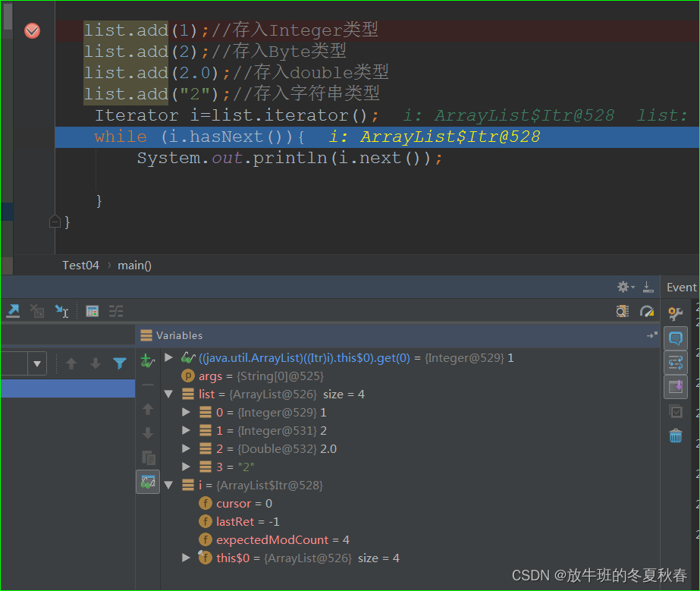Image resolution: width=700 pixels, height=591 pixels.
Task: Click the Drop Frame debugger icon
Action: click(37, 311)
